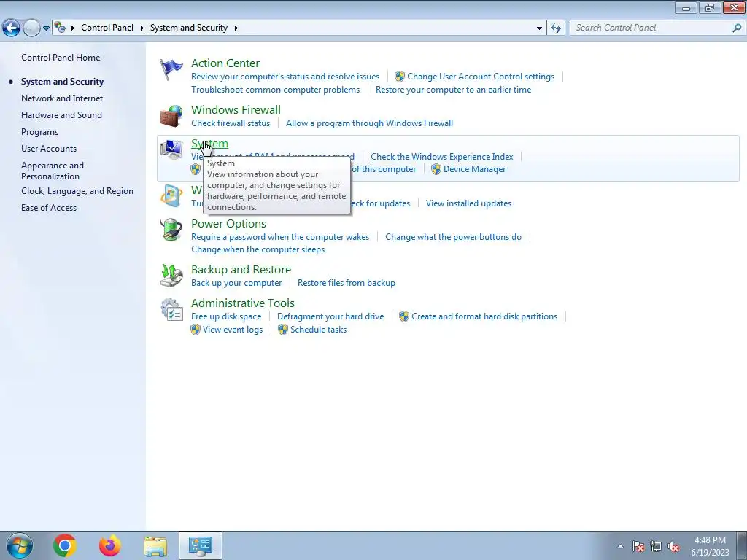This screenshot has width=747, height=560.
Task: Open the System heading link
Action: pos(209,144)
